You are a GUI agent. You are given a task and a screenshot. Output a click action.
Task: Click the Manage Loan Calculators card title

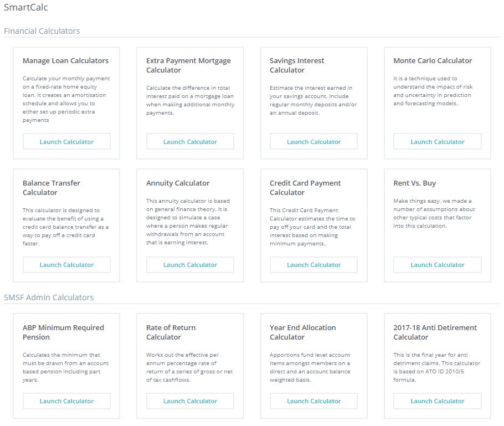point(65,61)
